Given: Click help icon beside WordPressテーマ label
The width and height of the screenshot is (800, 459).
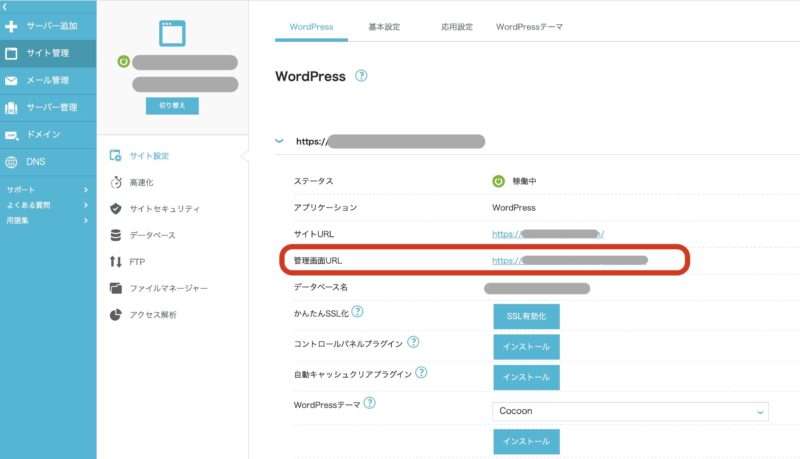Looking at the screenshot, I should click(369, 403).
